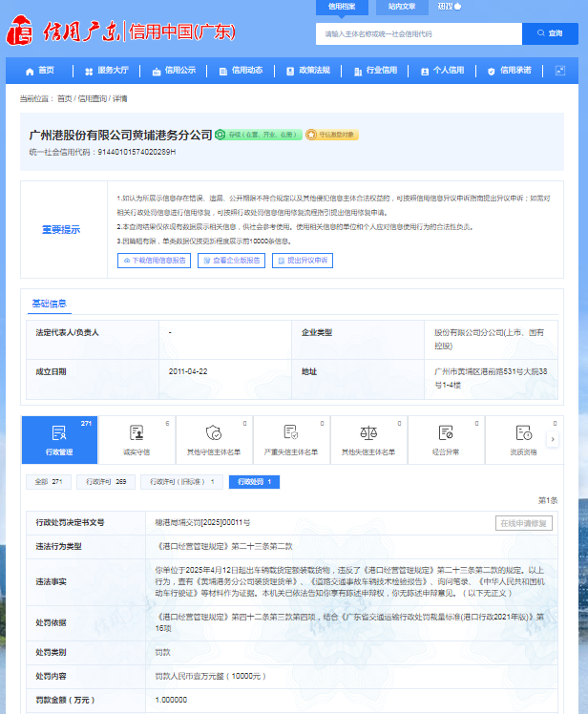Click 在线申请修复 button
The image size is (588, 714).
pyautogui.click(x=524, y=523)
